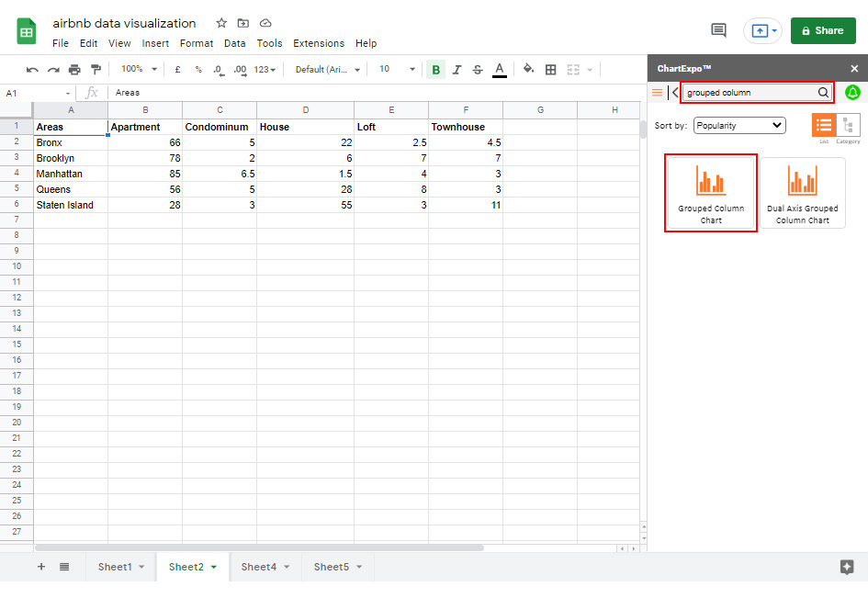The height and width of the screenshot is (598, 868).
Task: Open the Insert menu
Action: (x=155, y=43)
